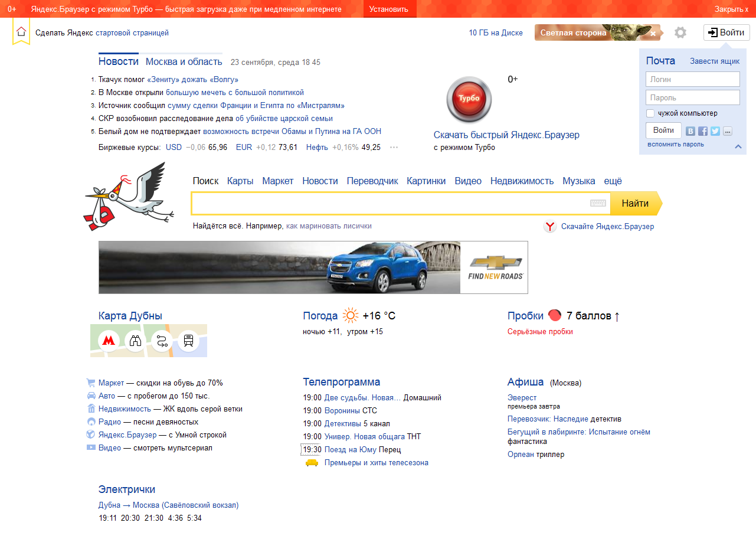The height and width of the screenshot is (552, 756).
Task: Click the Радио icon
Action: [x=91, y=422]
